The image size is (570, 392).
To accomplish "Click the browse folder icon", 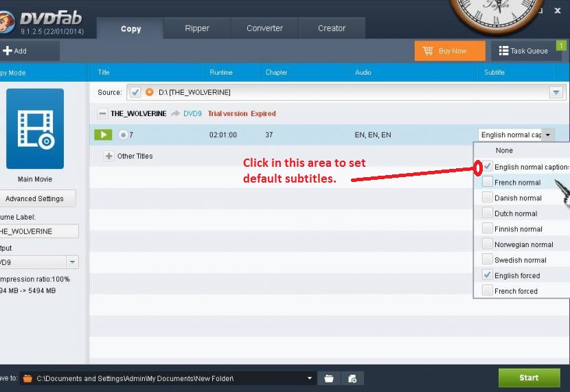I will (x=329, y=378).
